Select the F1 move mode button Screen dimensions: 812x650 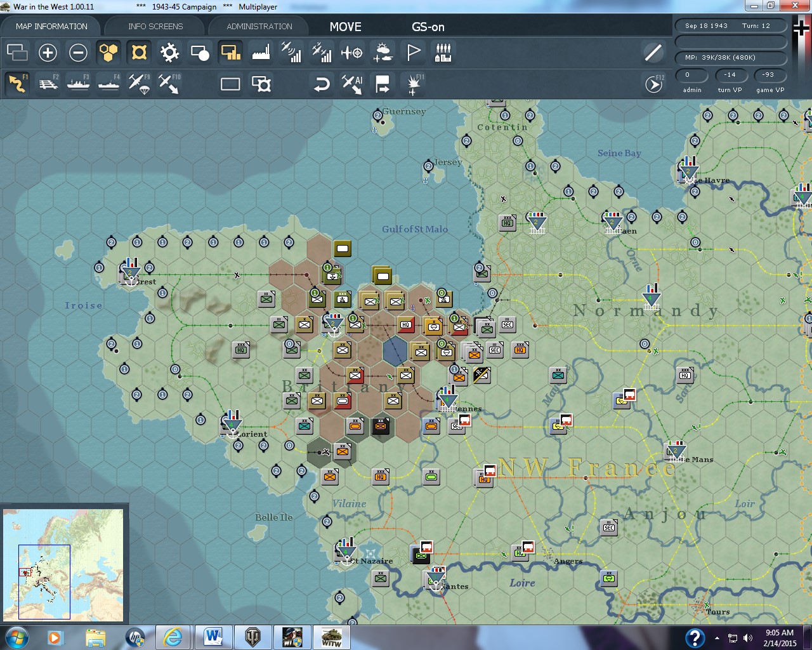[17, 84]
